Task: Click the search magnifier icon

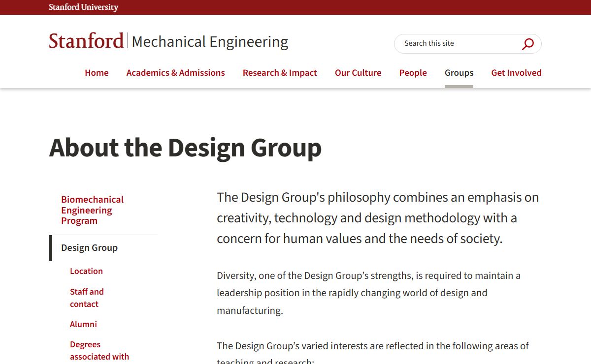Action: coord(527,44)
